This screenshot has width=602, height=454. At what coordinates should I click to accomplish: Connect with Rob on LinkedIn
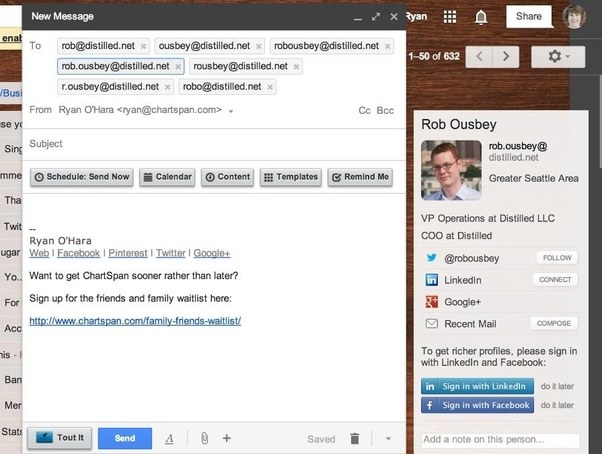pos(555,280)
